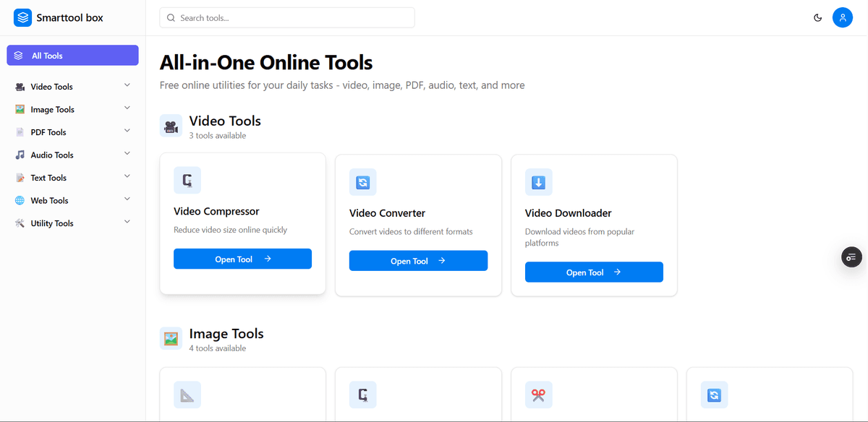Select the Video Compressor tool icon
868x422 pixels.
[x=187, y=180]
